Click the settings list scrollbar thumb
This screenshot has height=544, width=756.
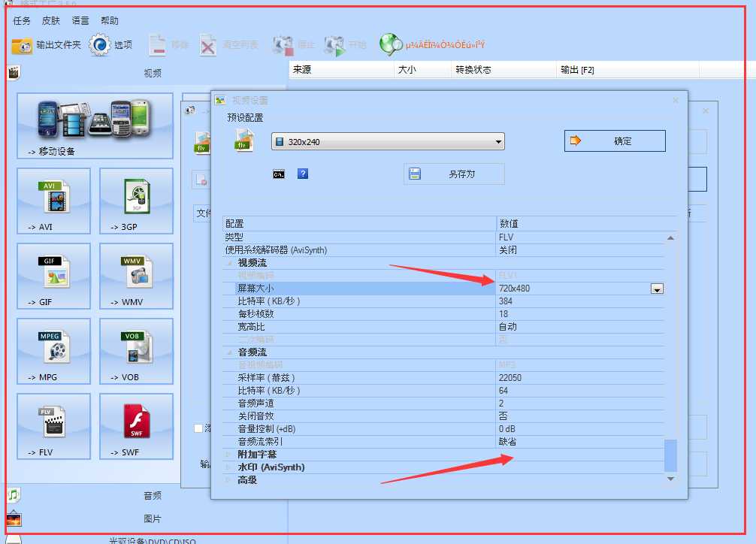(670, 455)
